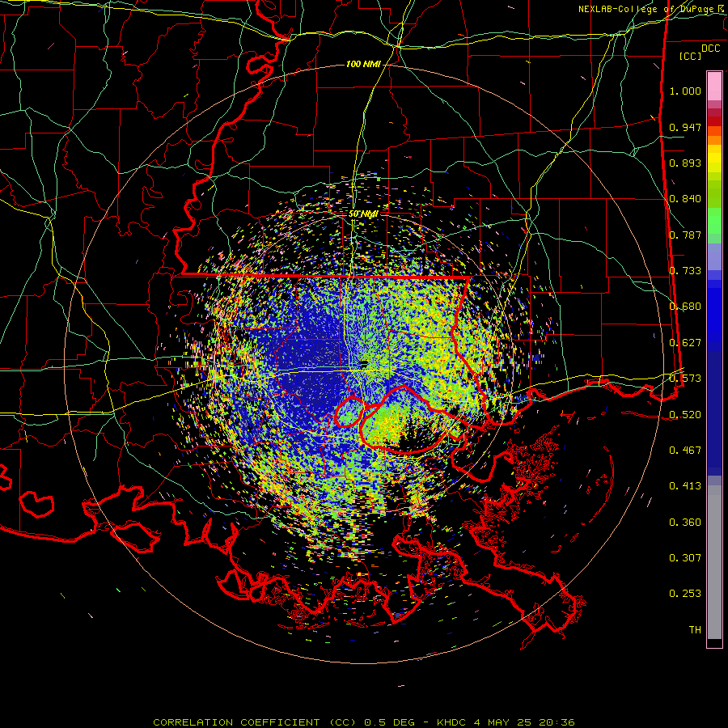The height and width of the screenshot is (728, 728).
Task: Select the 0.573 value on the color scale
Action: pyautogui.click(x=685, y=379)
